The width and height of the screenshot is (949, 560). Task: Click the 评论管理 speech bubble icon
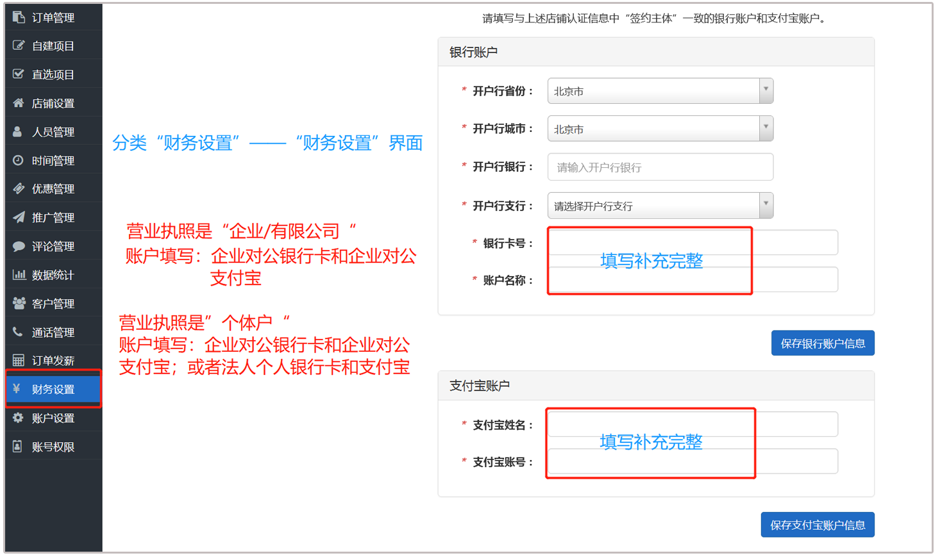pos(19,246)
